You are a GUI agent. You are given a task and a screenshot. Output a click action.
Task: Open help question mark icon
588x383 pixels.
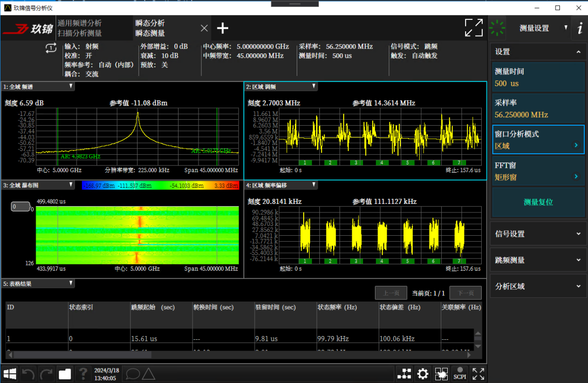pyautogui.click(x=83, y=374)
